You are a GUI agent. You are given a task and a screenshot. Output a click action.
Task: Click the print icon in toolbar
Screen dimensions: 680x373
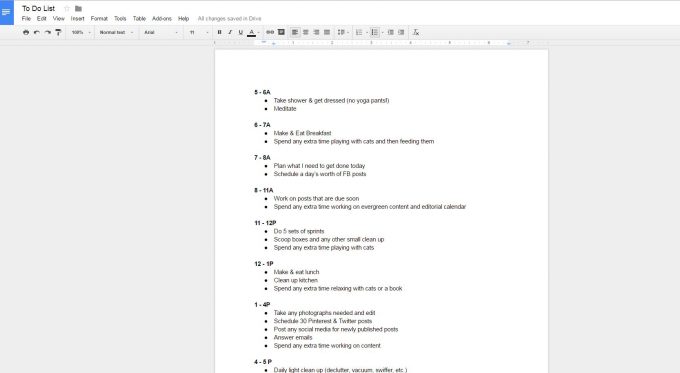point(26,32)
